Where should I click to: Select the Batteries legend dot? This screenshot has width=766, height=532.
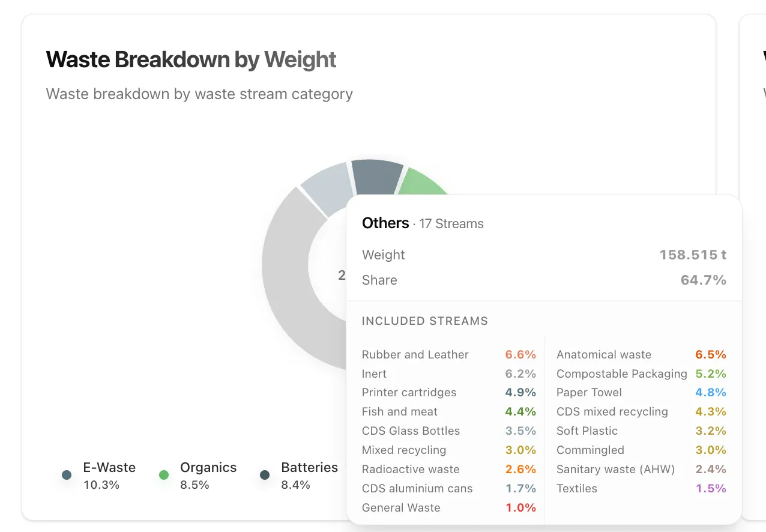coord(264,475)
